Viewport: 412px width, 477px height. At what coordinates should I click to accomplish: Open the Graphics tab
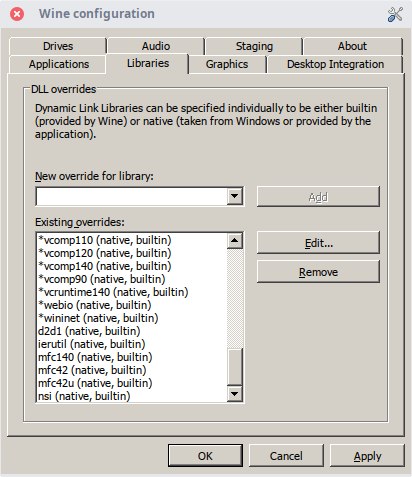(x=227, y=64)
